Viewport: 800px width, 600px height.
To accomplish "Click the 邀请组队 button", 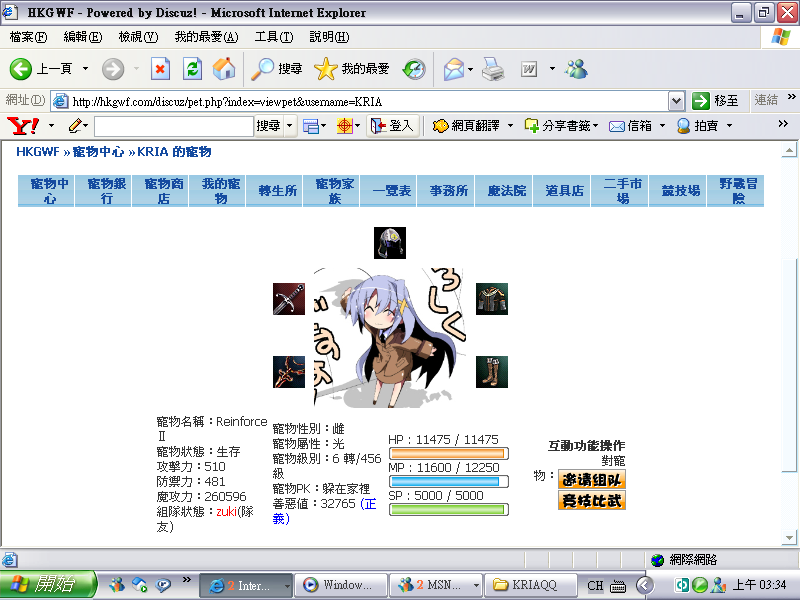I will (591, 479).
